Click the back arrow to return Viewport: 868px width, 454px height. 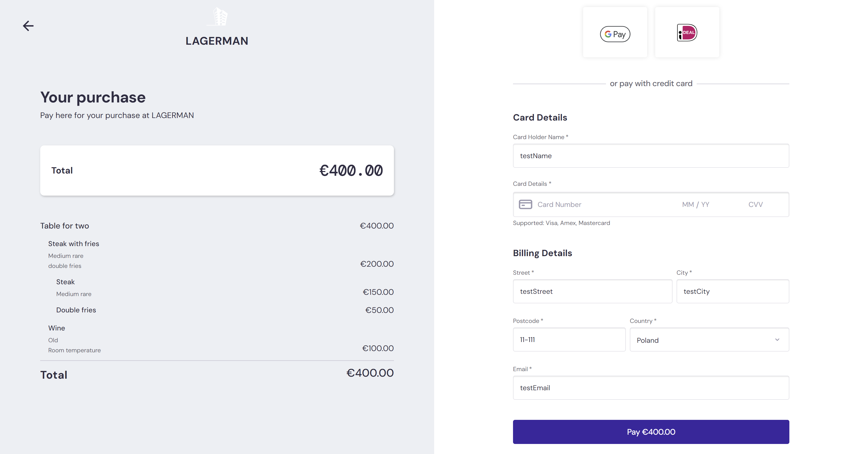pyautogui.click(x=28, y=26)
